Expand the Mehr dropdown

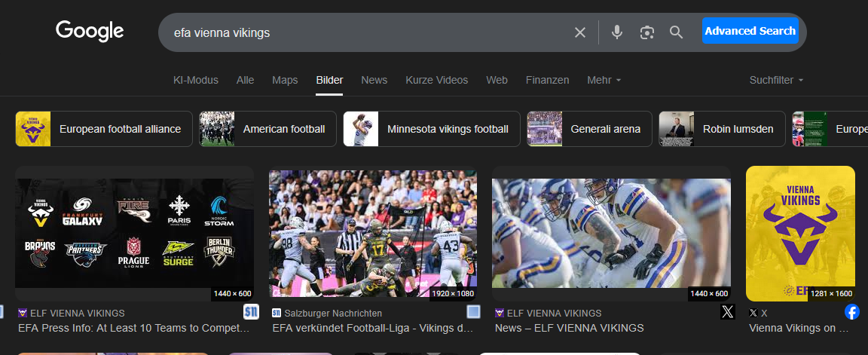coord(604,81)
